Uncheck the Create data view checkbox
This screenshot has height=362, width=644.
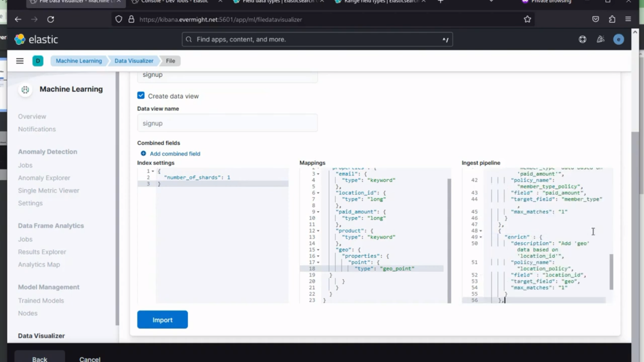pos(141,96)
